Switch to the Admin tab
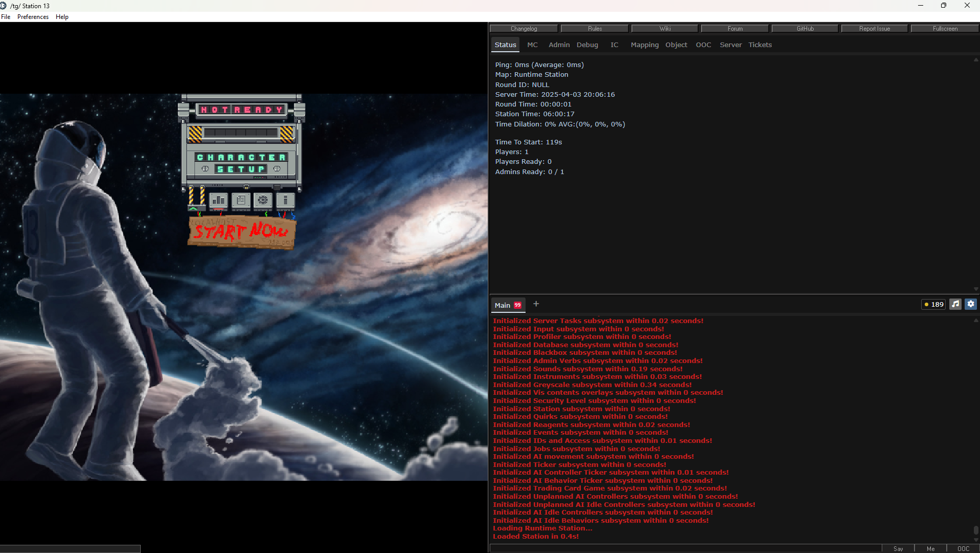 [559, 45]
